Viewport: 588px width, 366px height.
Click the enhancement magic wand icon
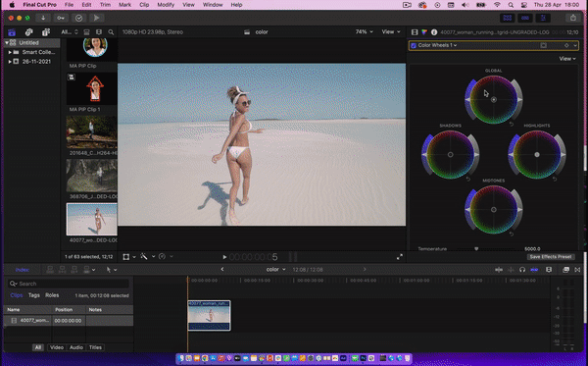tap(144, 256)
